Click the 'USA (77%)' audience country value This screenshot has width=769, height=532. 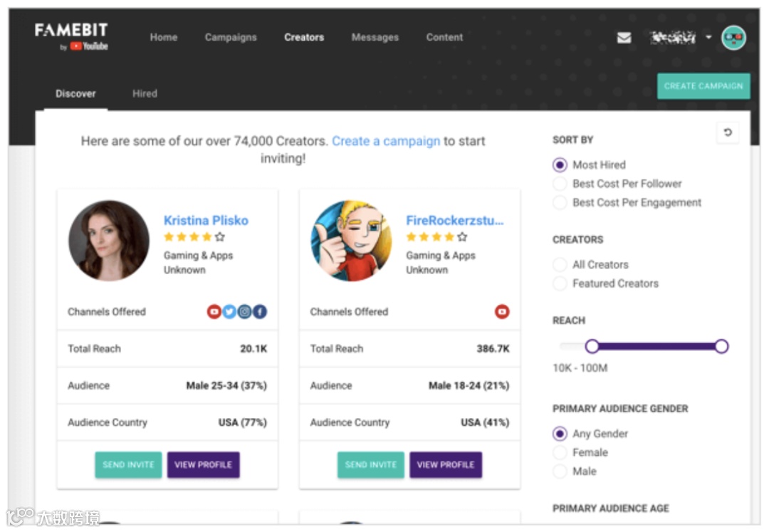(243, 422)
